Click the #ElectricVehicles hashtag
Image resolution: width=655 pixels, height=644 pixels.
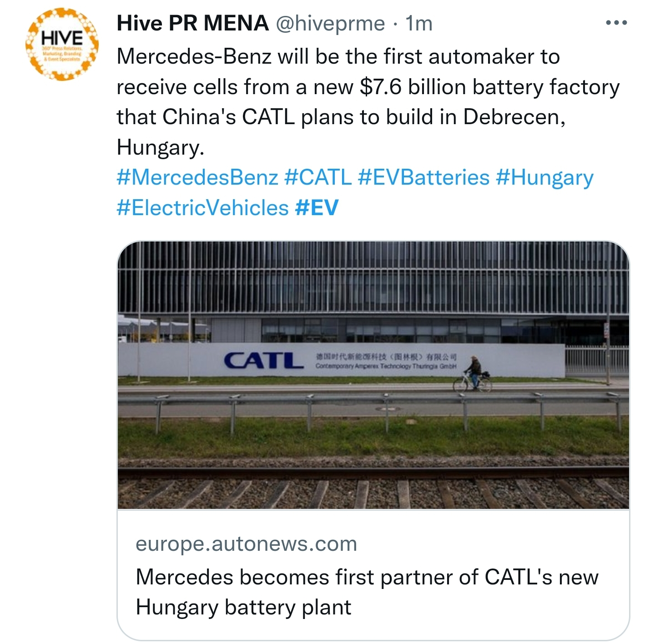click(x=203, y=208)
